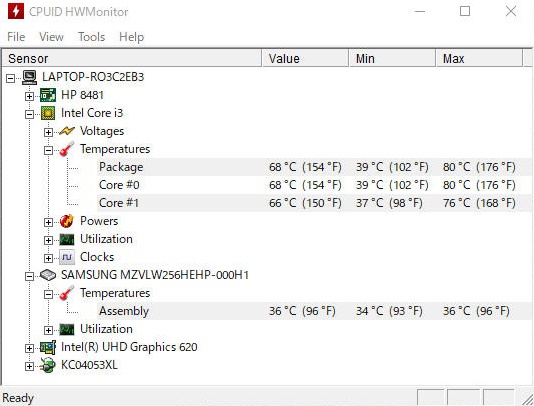Expand the KC04053XL battery node

(x=29, y=366)
